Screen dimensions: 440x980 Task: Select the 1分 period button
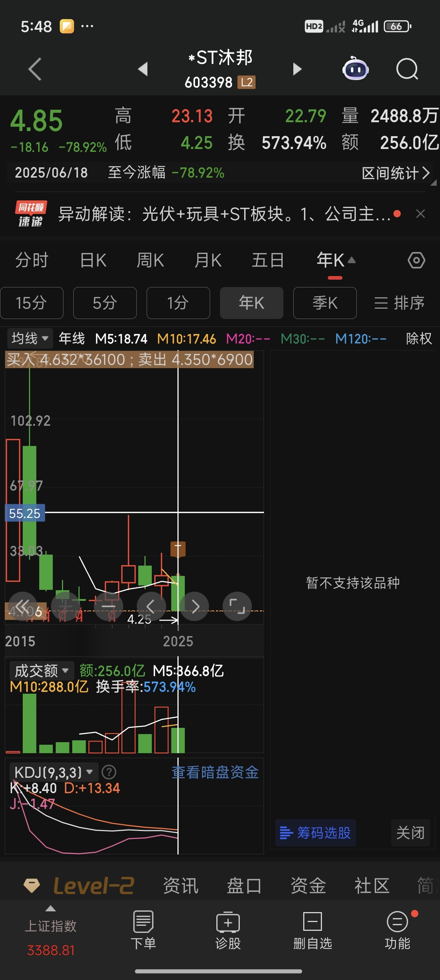(x=178, y=303)
